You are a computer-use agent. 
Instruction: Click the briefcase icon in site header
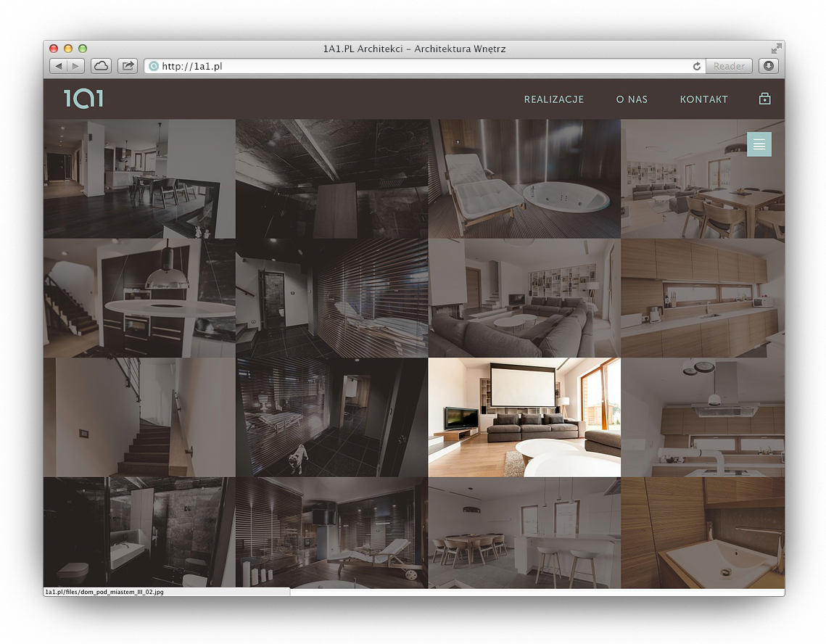point(765,99)
